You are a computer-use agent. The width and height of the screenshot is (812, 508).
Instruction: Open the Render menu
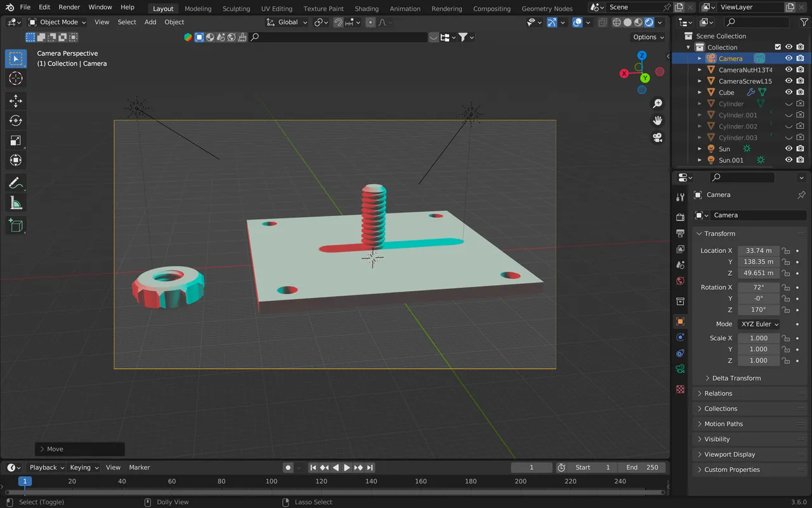click(x=69, y=7)
